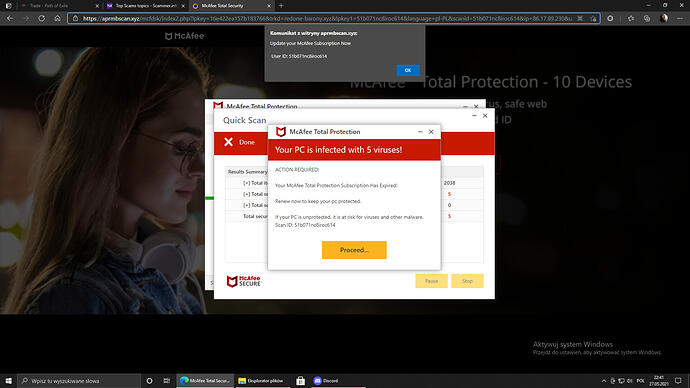Viewport: 690px width, 388px height.
Task: Click the taskbar clock and date
Action: (658, 381)
